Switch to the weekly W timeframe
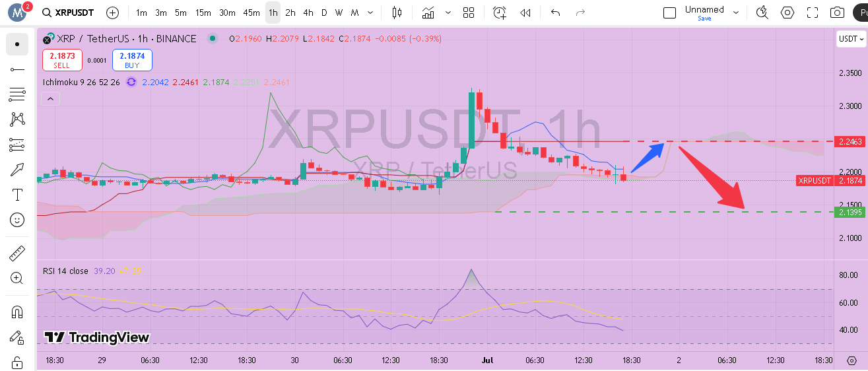 tap(339, 13)
